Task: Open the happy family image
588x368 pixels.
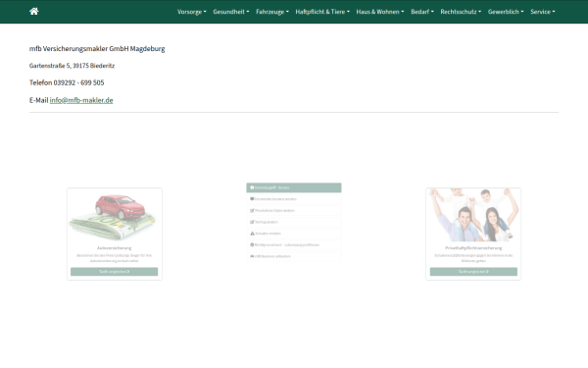Action: pyautogui.click(x=473, y=215)
